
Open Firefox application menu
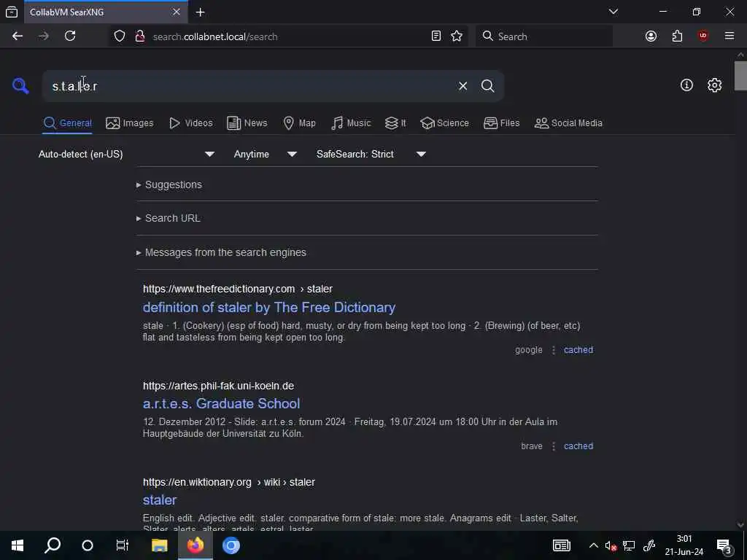(729, 36)
